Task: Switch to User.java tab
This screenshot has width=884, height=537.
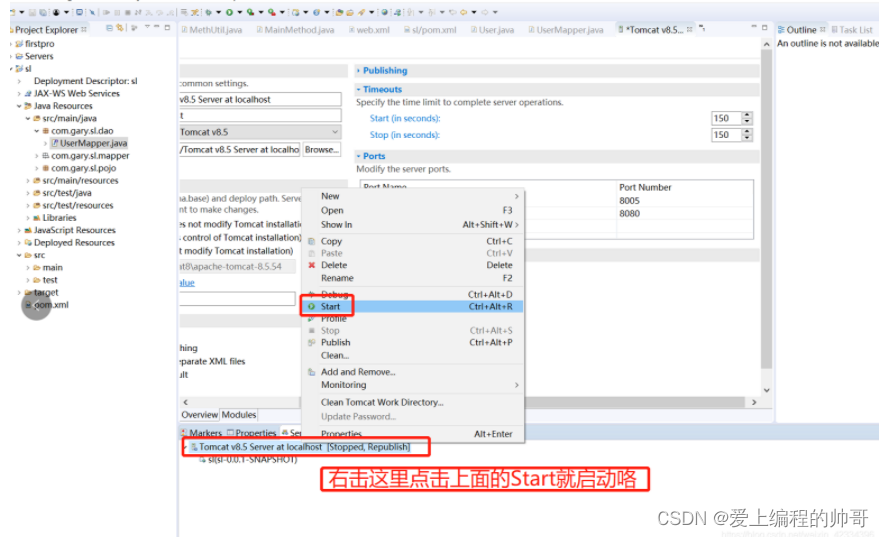Action: (x=492, y=30)
